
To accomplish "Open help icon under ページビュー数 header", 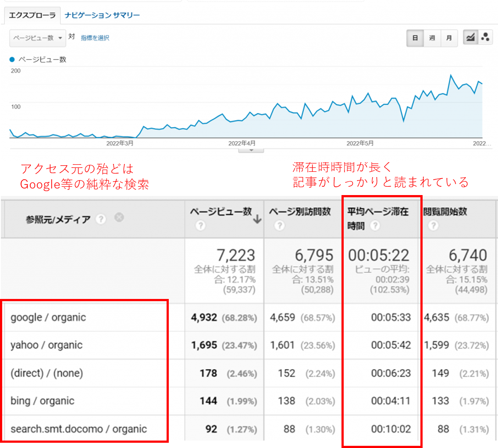I will (x=200, y=226).
